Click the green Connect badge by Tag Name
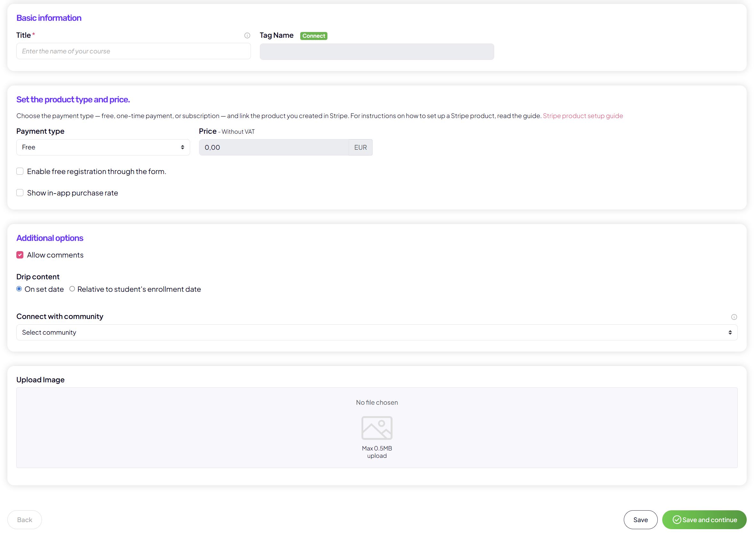Screen dimensions: 756x541 coord(313,36)
